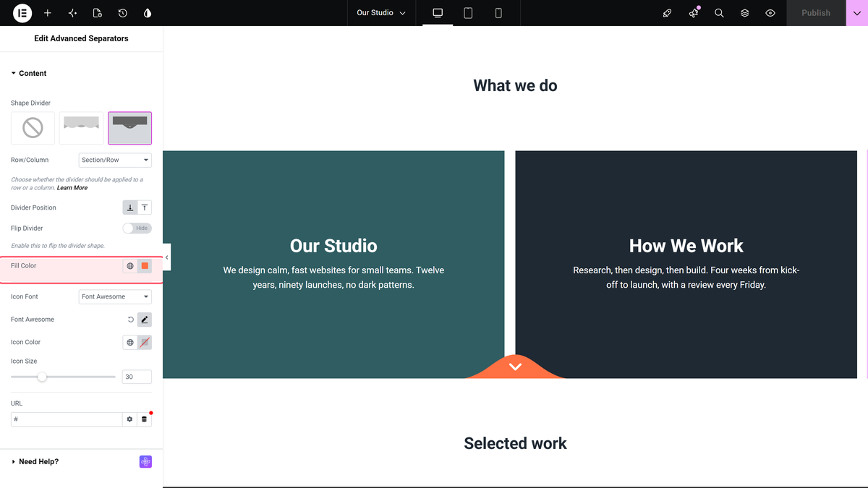Switch to mobile device preview

(x=498, y=13)
